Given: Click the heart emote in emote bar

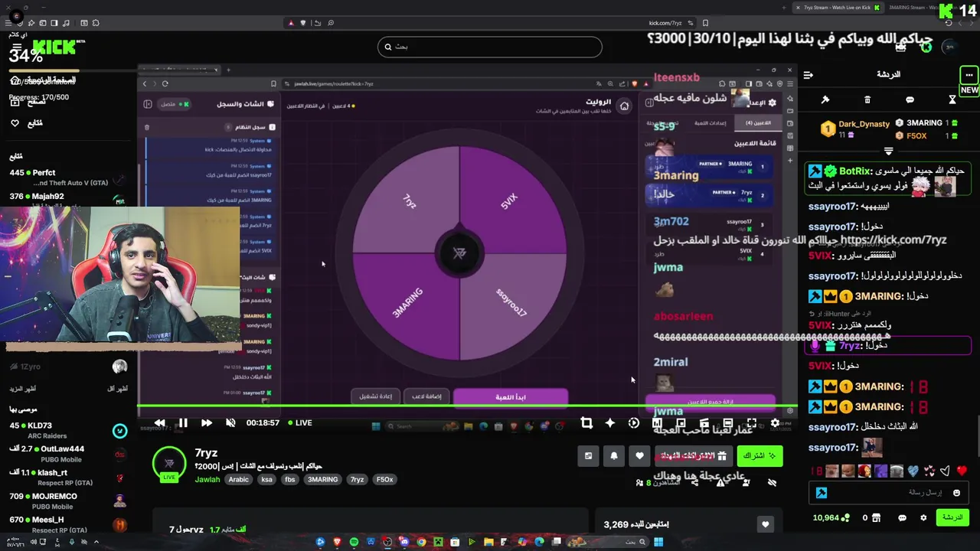Looking at the screenshot, I should [x=962, y=471].
